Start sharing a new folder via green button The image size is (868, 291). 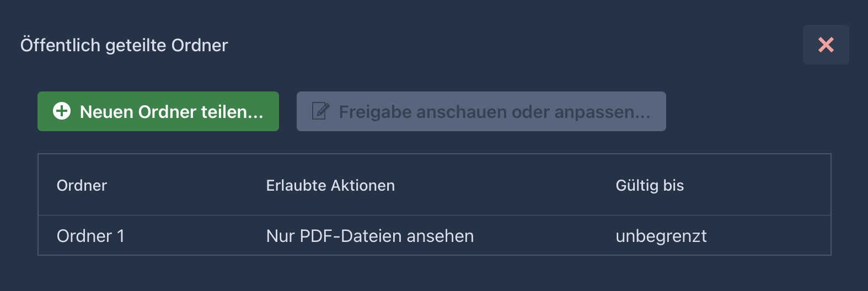click(x=158, y=111)
